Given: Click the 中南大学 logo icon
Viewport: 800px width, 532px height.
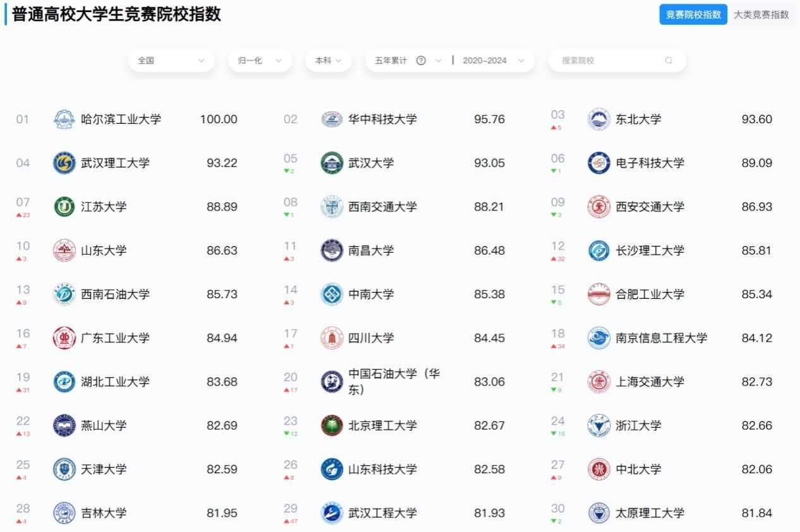Looking at the screenshot, I should pyautogui.click(x=332, y=294).
